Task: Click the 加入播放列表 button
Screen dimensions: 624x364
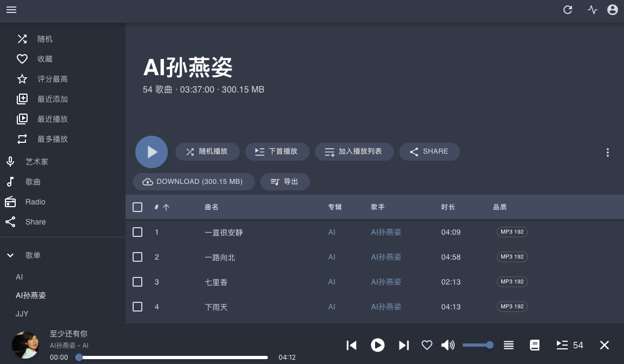Action: [x=354, y=151]
